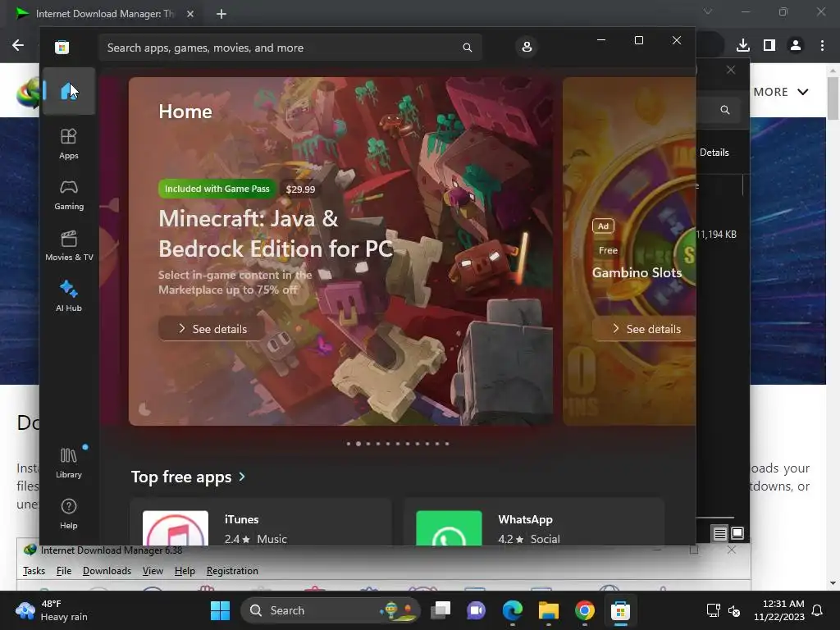The image size is (840, 630).
Task: Open the WhatsApp app card
Action: [534, 523]
